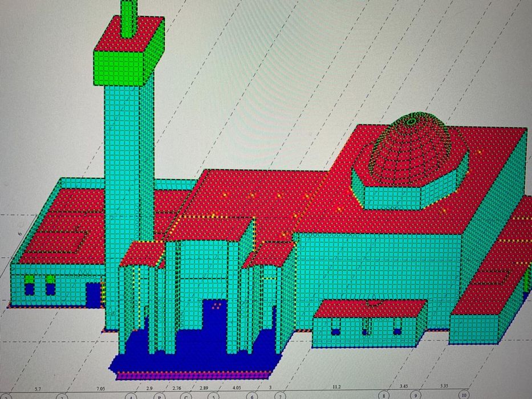The image size is (532, 399).
Task: Select the blue door on the left wing
Action: [x=93, y=295]
